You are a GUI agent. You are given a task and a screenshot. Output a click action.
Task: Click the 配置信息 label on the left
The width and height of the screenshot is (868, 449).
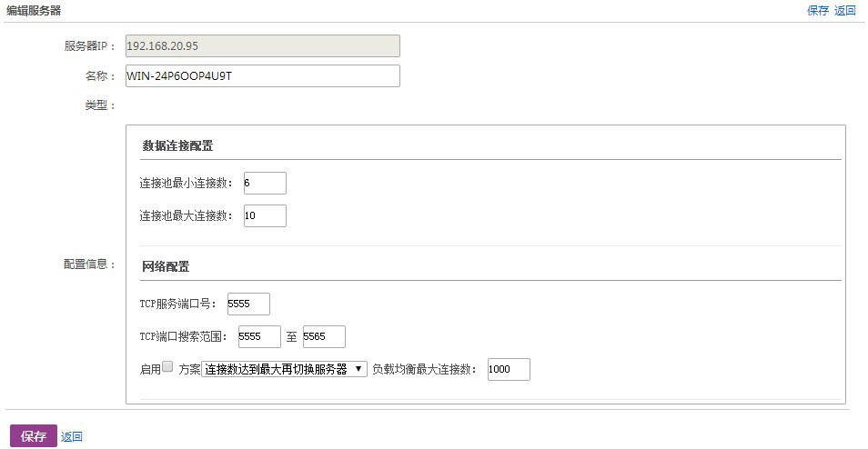click(x=89, y=264)
